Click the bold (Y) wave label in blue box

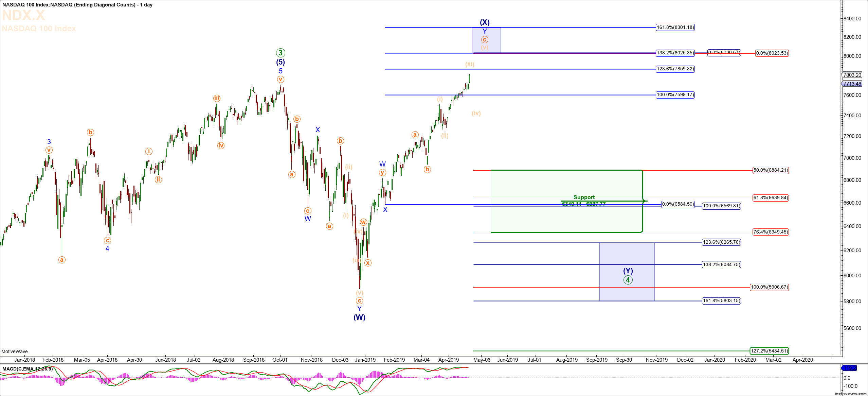point(628,271)
